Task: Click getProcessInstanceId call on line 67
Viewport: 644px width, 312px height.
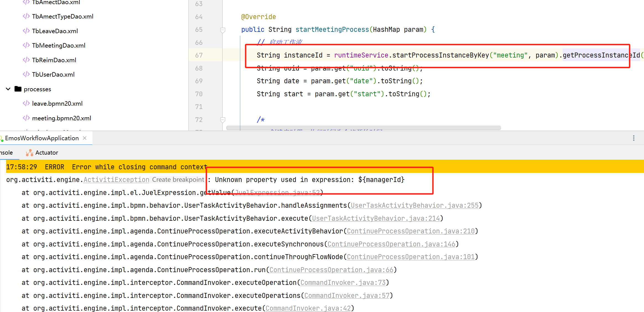Action: click(x=601, y=55)
